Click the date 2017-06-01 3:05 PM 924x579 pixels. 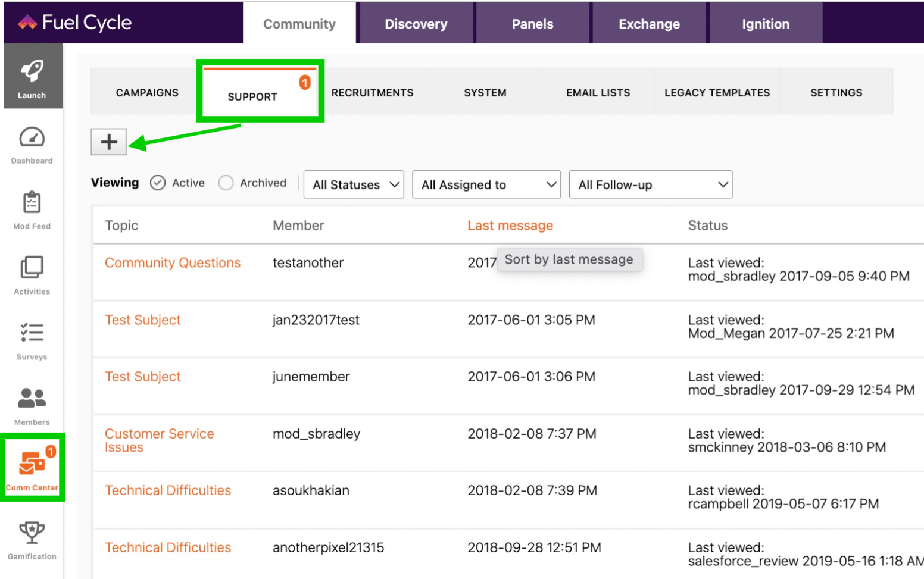(531, 320)
